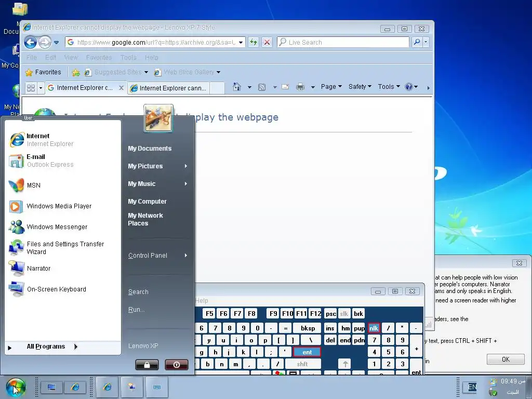
Task: Open the Tools command bar dropdown
Action: point(389,87)
